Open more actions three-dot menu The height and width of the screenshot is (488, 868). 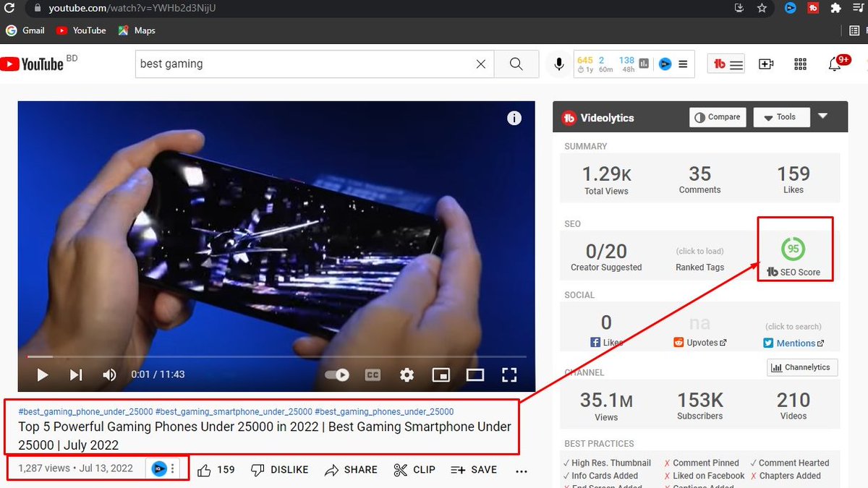[522, 471]
